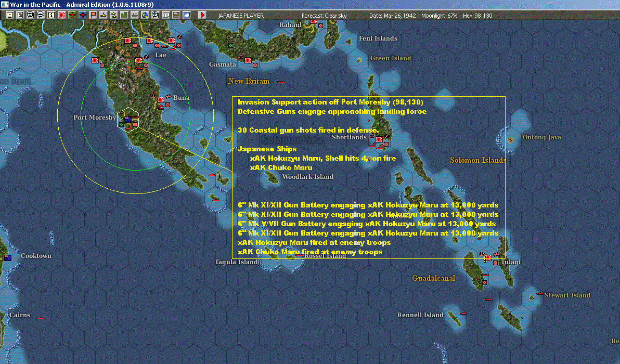Click the 'Guadalcanal' map label
This screenshot has height=364, width=620.
[x=434, y=278]
